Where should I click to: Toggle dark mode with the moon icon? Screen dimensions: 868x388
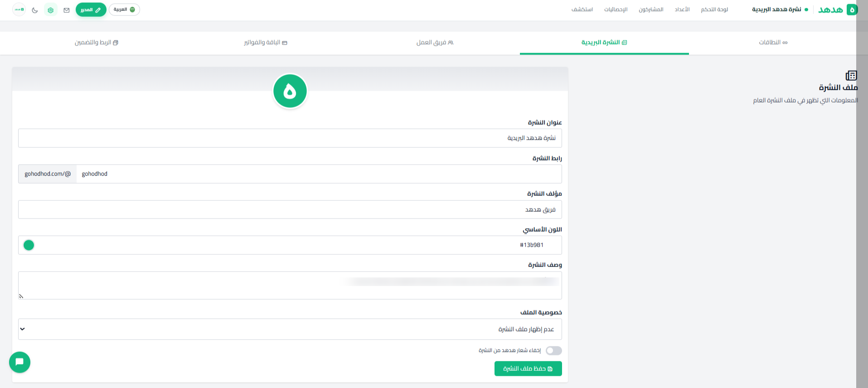35,10
